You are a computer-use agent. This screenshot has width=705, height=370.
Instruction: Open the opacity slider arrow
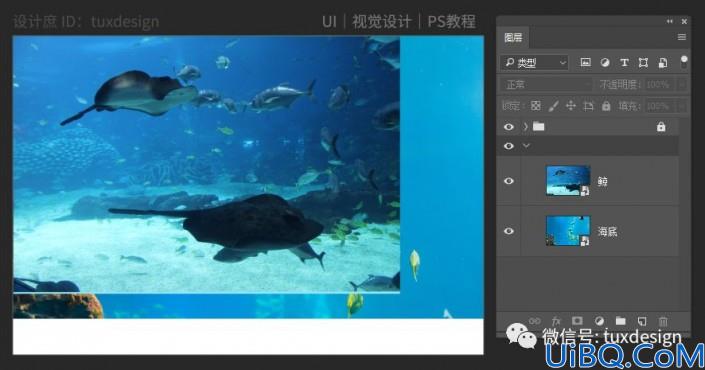click(x=682, y=85)
